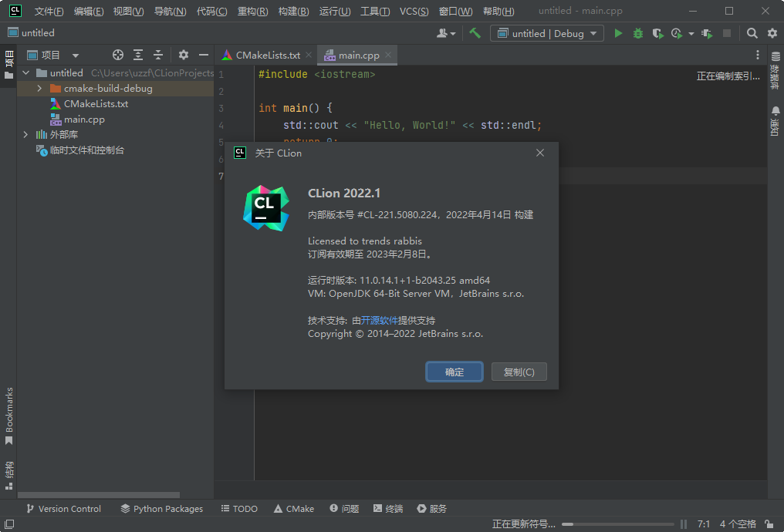Click the Profiler run icon
The image size is (784, 532).
pyautogui.click(x=677, y=33)
